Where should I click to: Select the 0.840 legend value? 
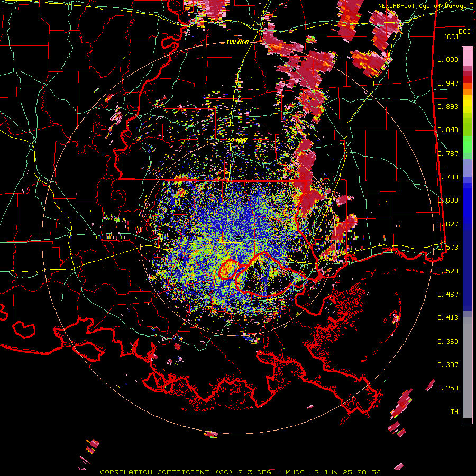coord(448,130)
